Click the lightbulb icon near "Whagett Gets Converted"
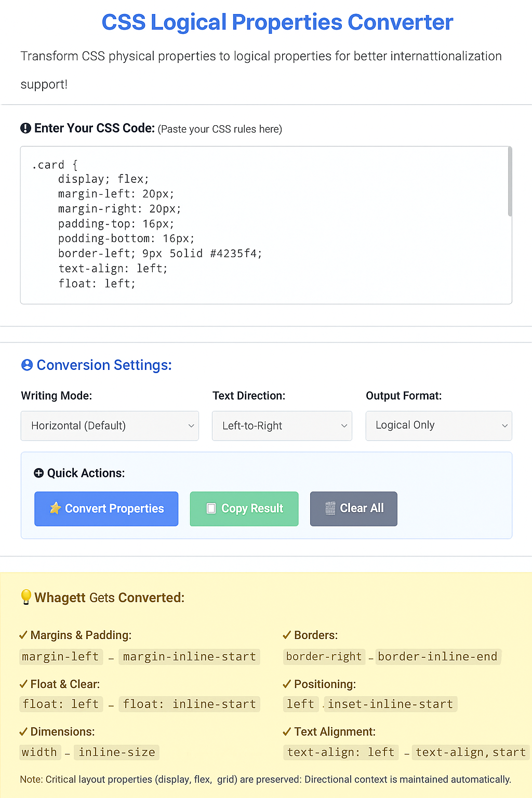 25,597
